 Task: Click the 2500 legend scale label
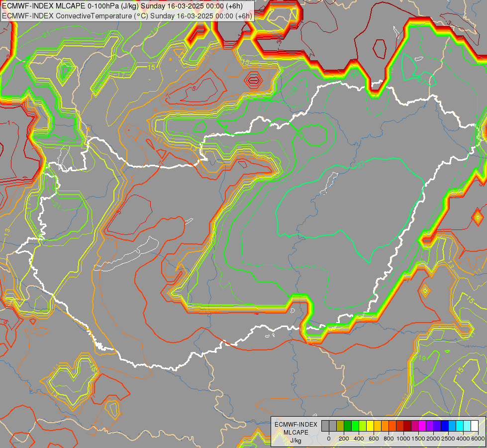click(x=448, y=439)
